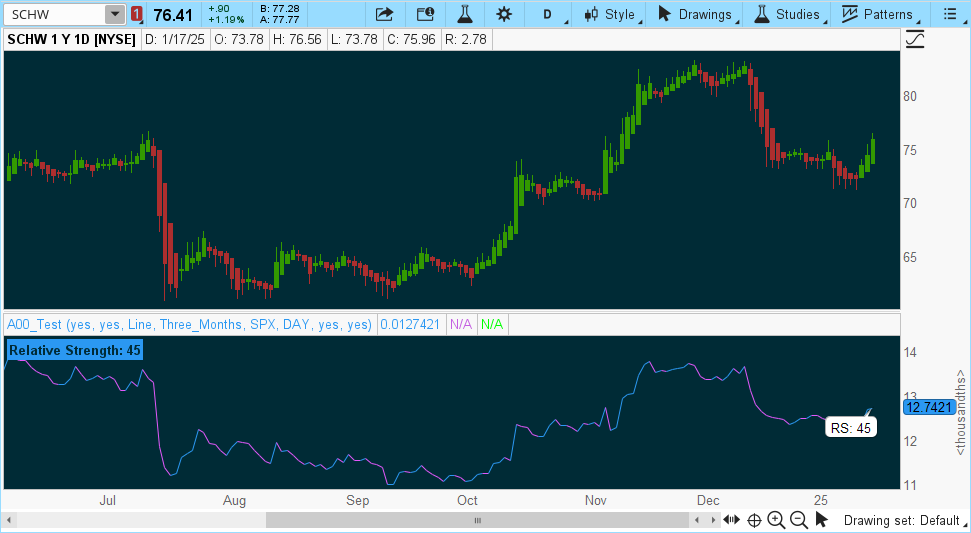
Task: Click the green N/A study value
Action: (492, 324)
